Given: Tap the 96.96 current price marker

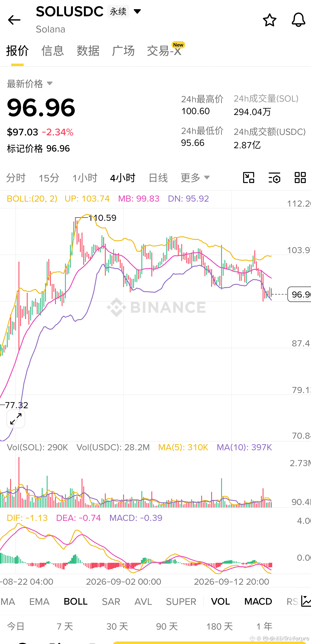Looking at the screenshot, I should point(299,294).
